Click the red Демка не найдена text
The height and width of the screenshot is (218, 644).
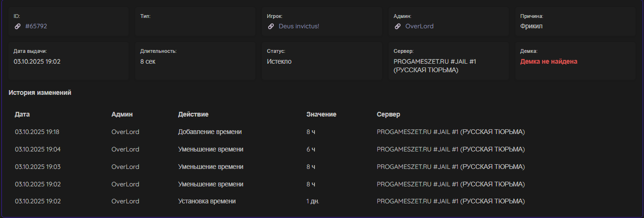pyautogui.click(x=548, y=61)
